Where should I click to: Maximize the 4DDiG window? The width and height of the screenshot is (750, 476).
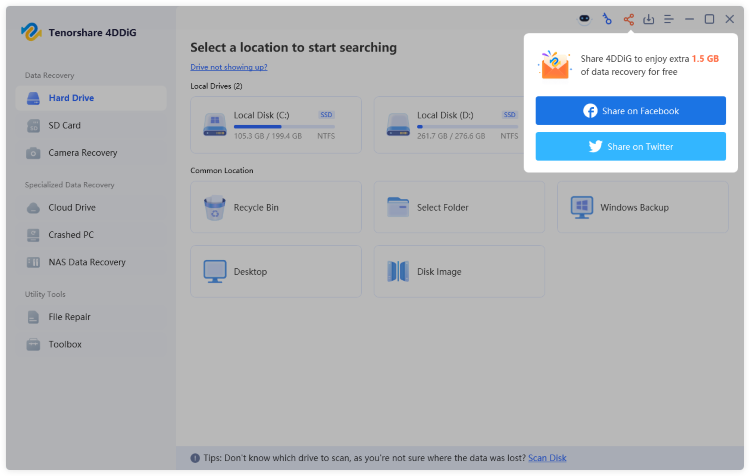click(709, 19)
